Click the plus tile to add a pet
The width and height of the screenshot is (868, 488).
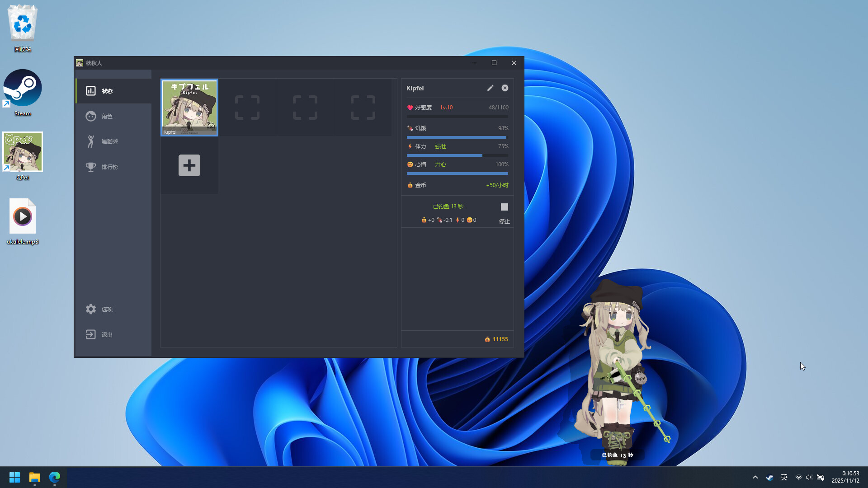coord(189,165)
